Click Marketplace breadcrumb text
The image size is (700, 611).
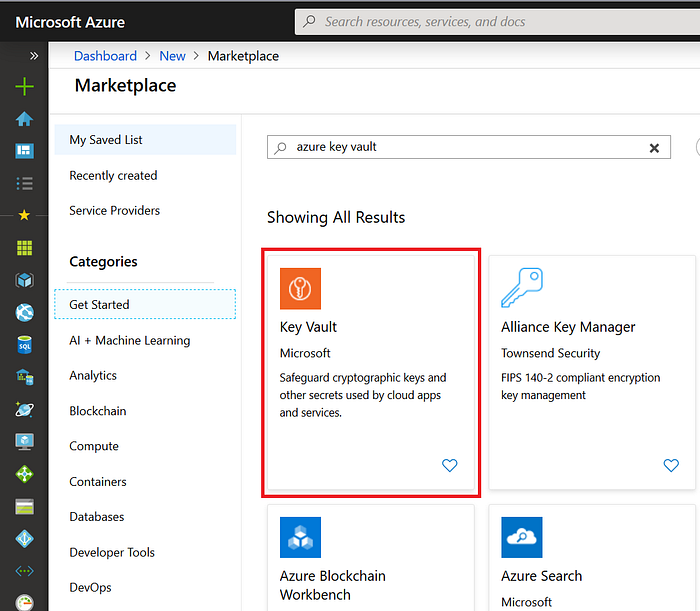pos(243,56)
